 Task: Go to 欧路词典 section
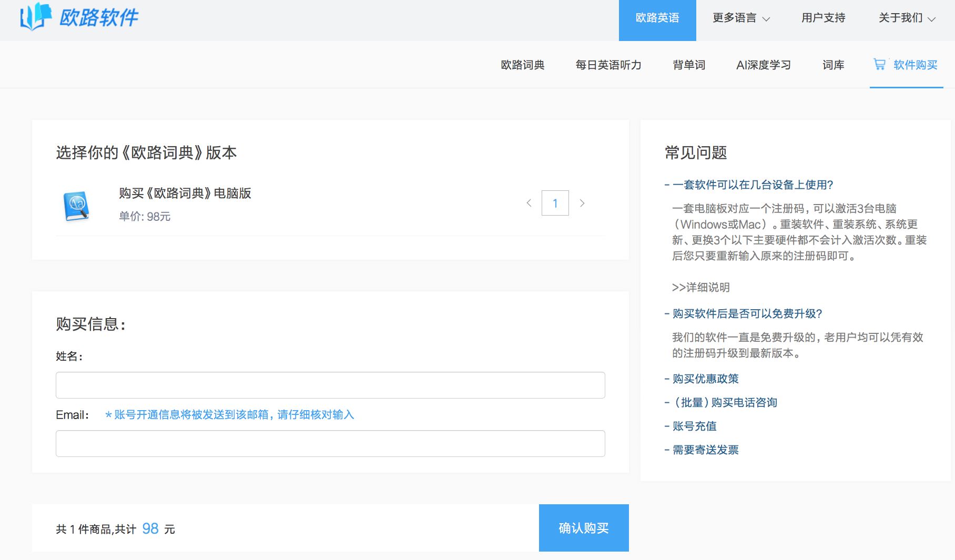pyautogui.click(x=522, y=65)
